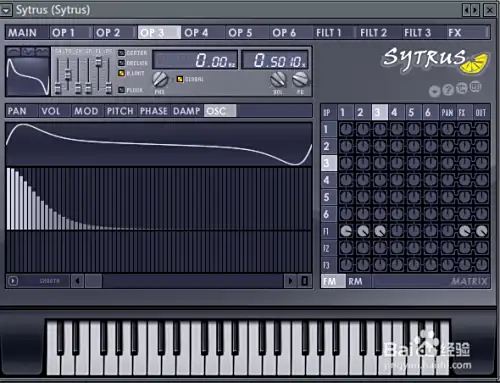This screenshot has width=500, height=383.
Task: Select matrix row header 6
Action: [329, 214]
